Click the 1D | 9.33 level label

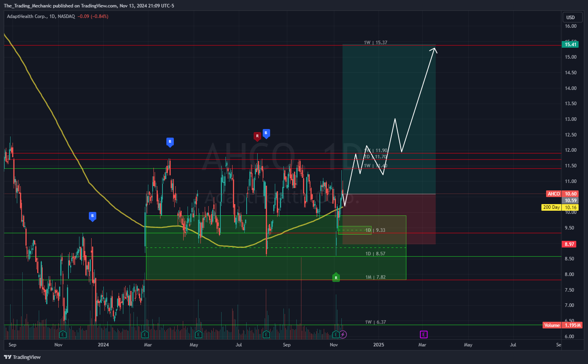(x=375, y=230)
